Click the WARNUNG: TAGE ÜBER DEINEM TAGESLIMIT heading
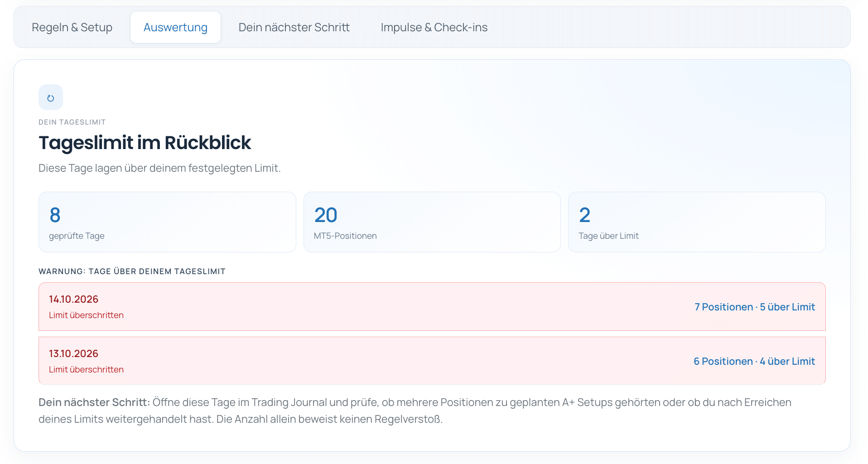The width and height of the screenshot is (868, 464). (132, 271)
